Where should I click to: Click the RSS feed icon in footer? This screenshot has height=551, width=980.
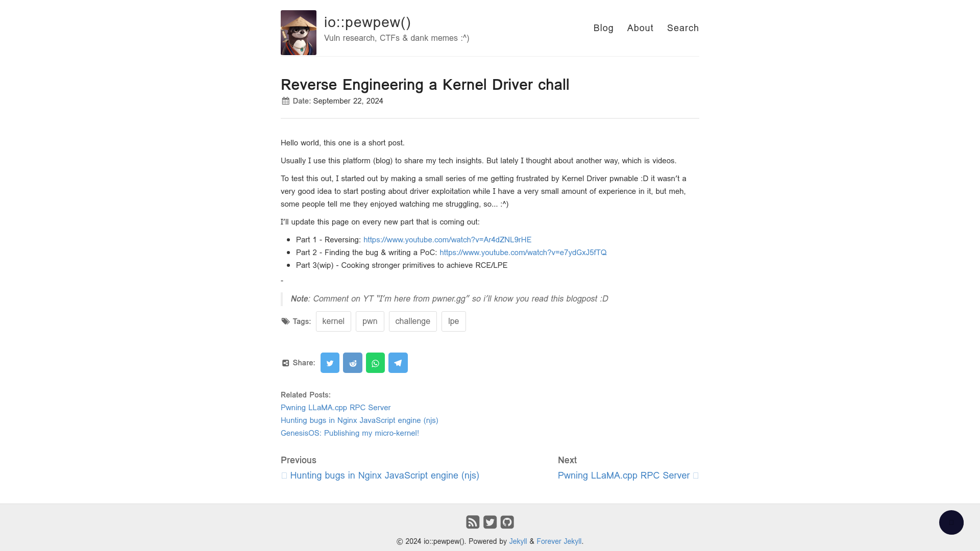[x=473, y=521]
